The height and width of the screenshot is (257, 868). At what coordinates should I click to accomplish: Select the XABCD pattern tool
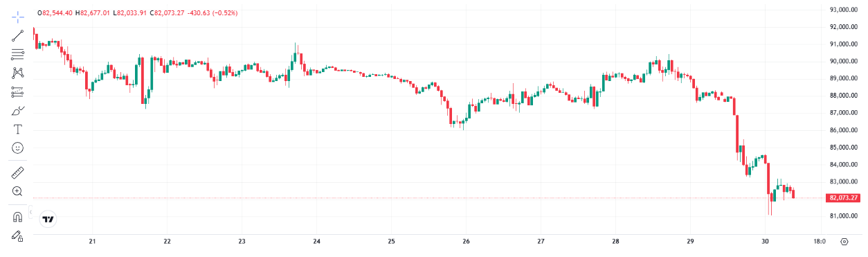(18, 72)
